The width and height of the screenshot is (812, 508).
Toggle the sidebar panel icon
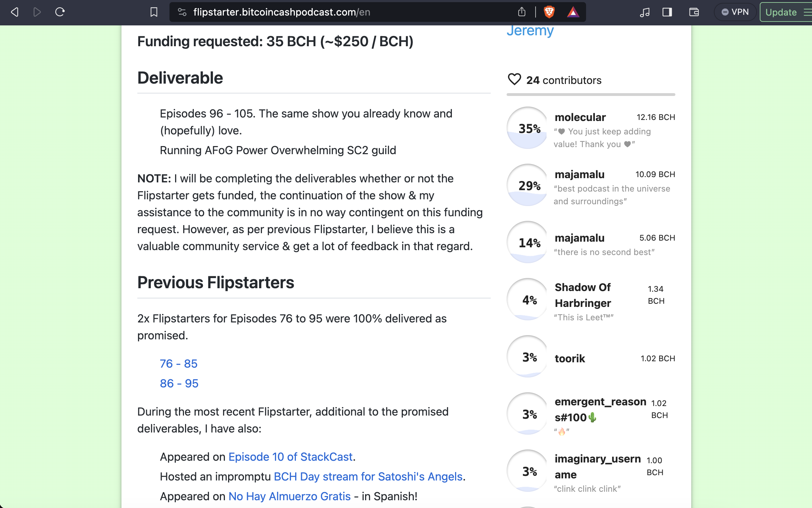point(667,12)
